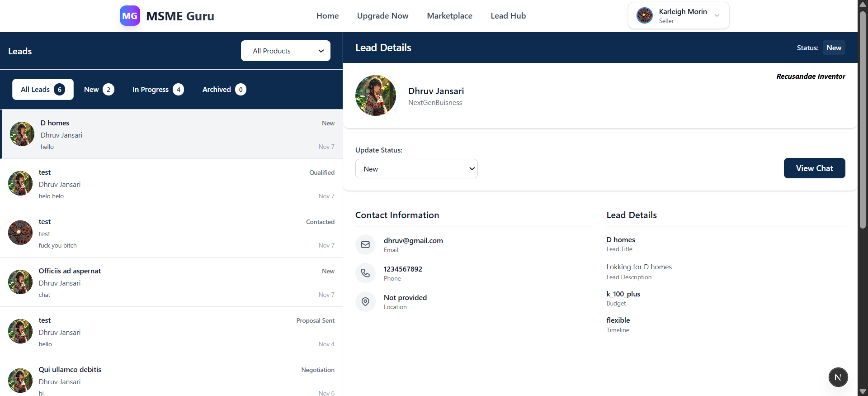Open the Lead Hub link
The image size is (868, 396).
(508, 16)
